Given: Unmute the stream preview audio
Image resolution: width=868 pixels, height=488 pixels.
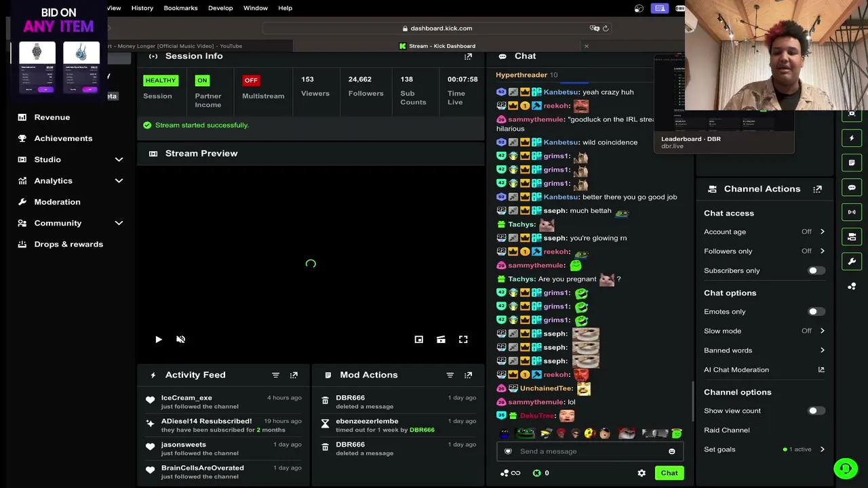Looking at the screenshot, I should click(180, 340).
